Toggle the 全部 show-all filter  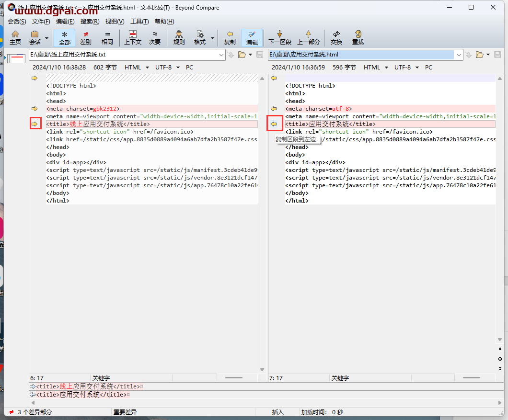pos(65,37)
